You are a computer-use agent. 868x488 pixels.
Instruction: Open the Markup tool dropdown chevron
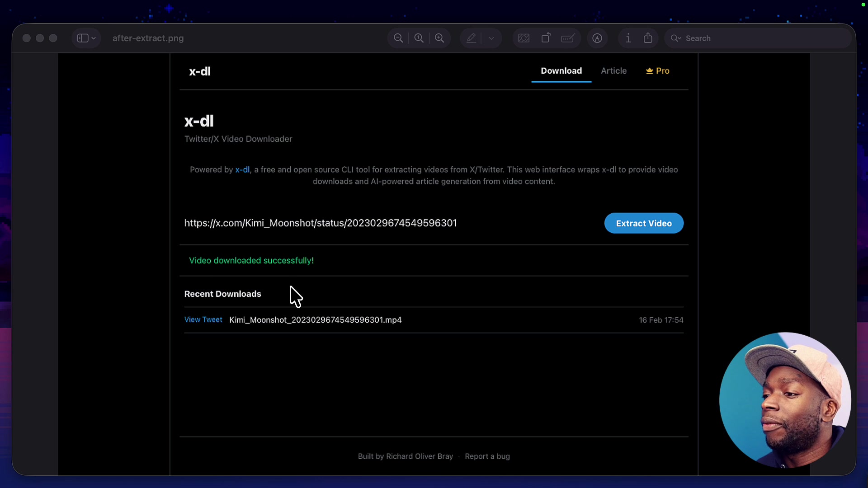[x=492, y=38]
